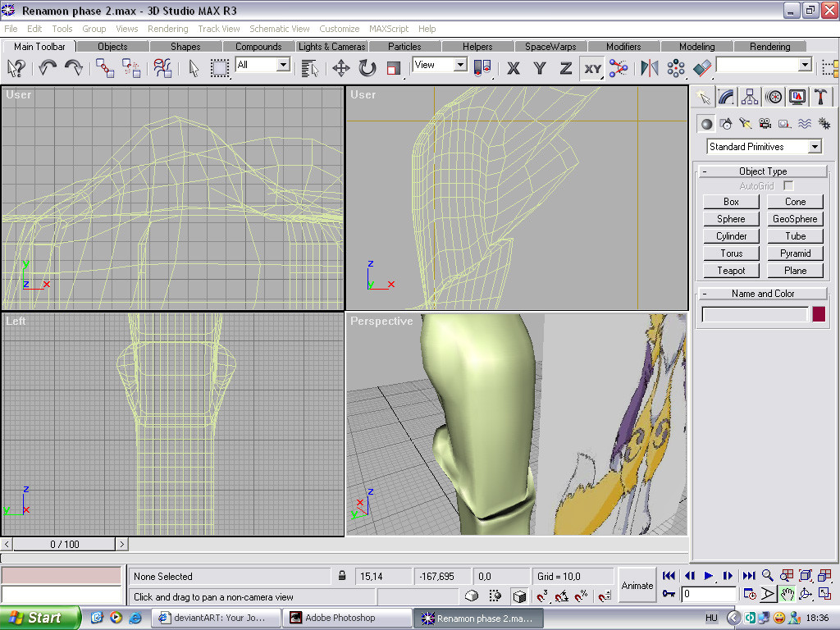Open the Modify command panel

click(x=727, y=97)
